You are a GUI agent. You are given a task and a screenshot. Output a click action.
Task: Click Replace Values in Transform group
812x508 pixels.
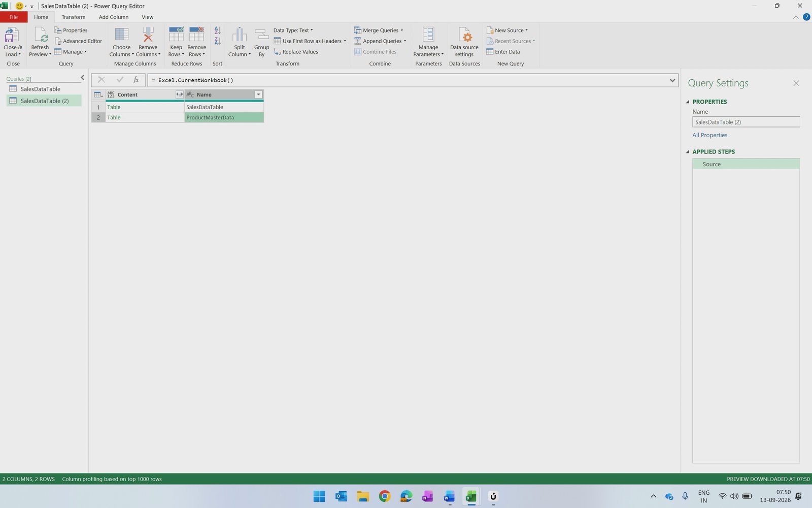pyautogui.click(x=296, y=52)
